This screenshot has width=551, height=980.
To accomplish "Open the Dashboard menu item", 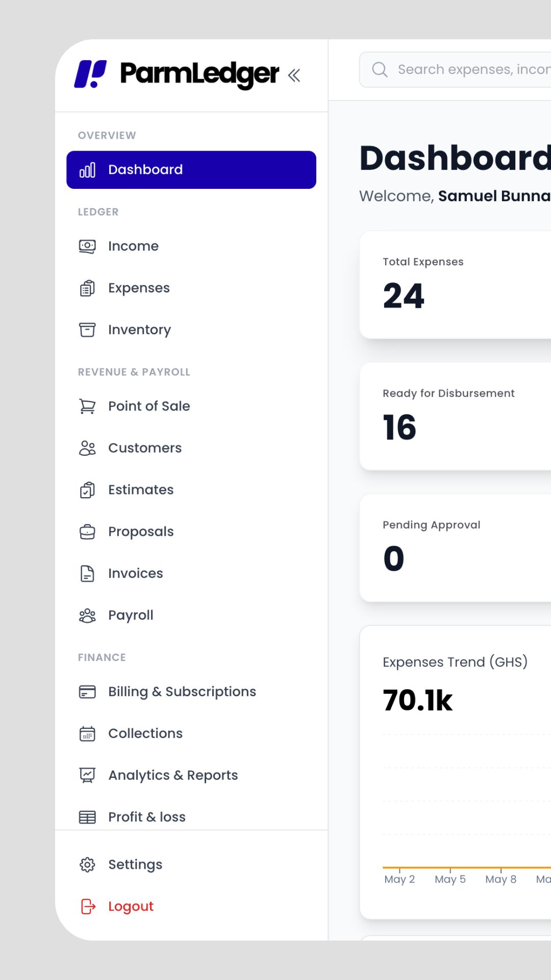I will (191, 170).
